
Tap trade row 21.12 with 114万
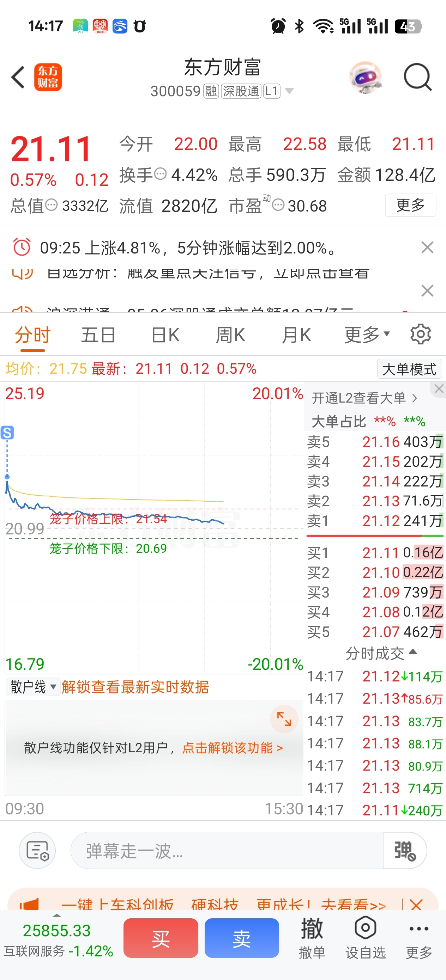click(x=375, y=676)
